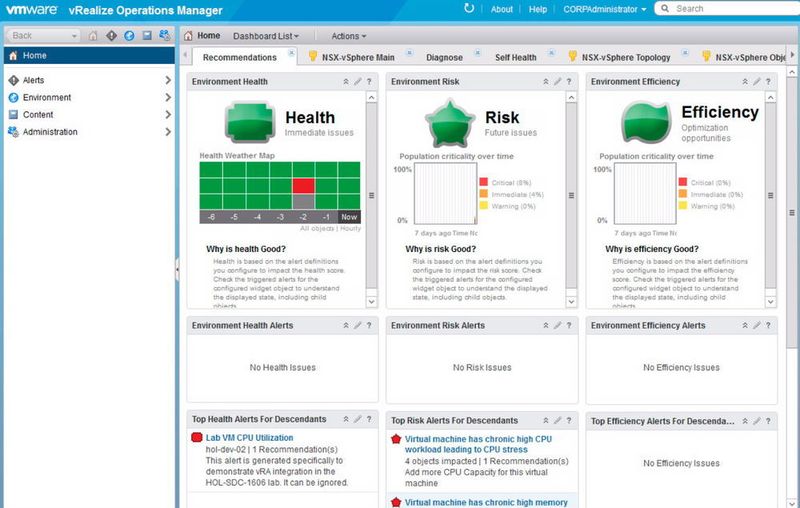
Task: Open the CORPAdministrator user menu
Action: 605,9
